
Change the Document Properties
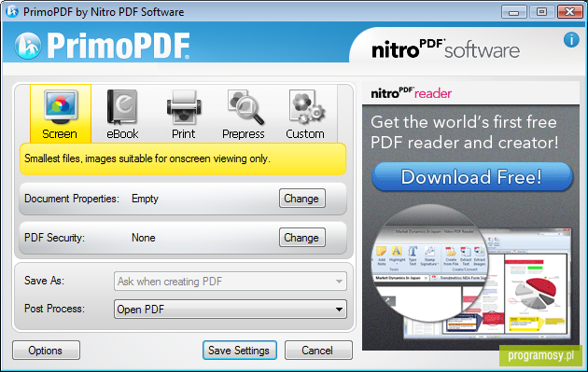301,199
